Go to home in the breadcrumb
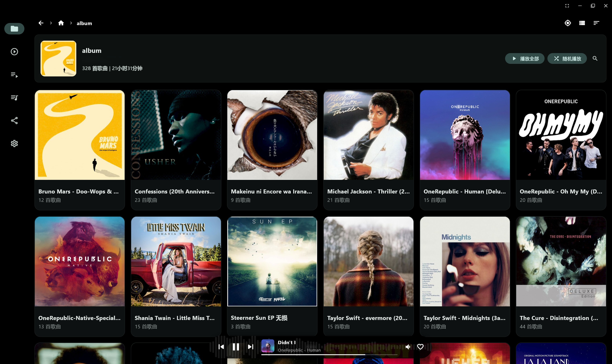 (61, 23)
